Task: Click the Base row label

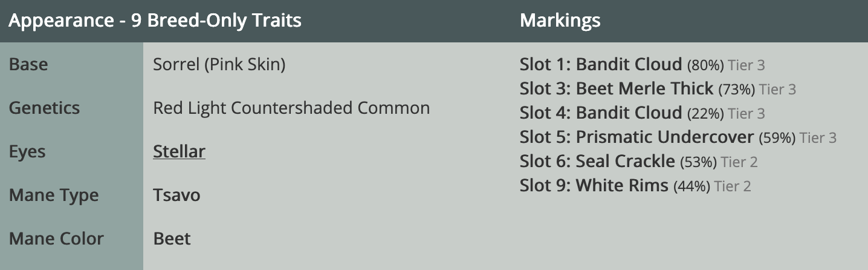Action: 28,64
